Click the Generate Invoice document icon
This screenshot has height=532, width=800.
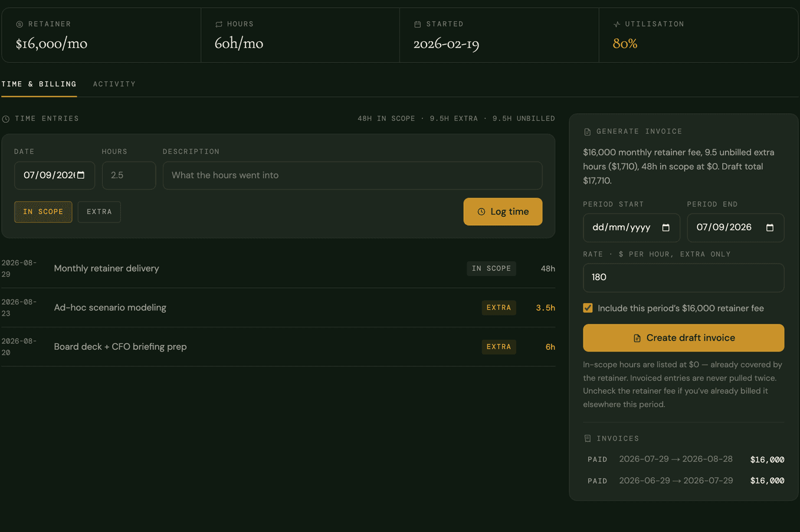(x=587, y=132)
